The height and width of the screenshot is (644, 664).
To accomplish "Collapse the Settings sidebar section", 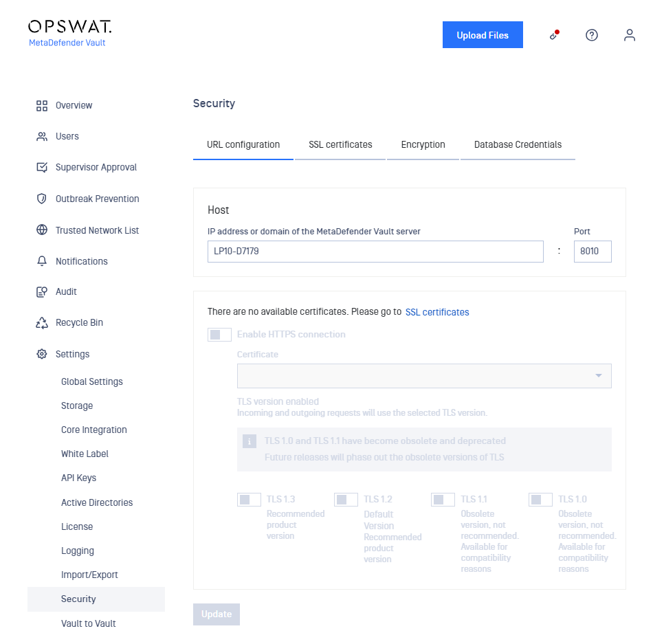I will [x=72, y=354].
